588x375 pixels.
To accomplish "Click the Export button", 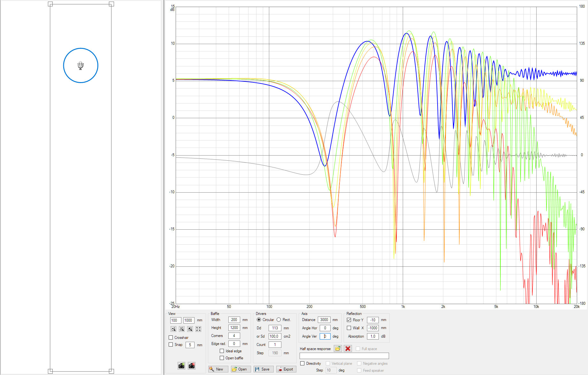I will pos(286,369).
